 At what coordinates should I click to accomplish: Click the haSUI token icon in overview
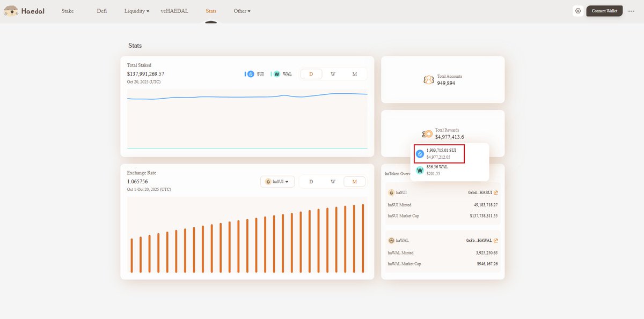point(391,192)
